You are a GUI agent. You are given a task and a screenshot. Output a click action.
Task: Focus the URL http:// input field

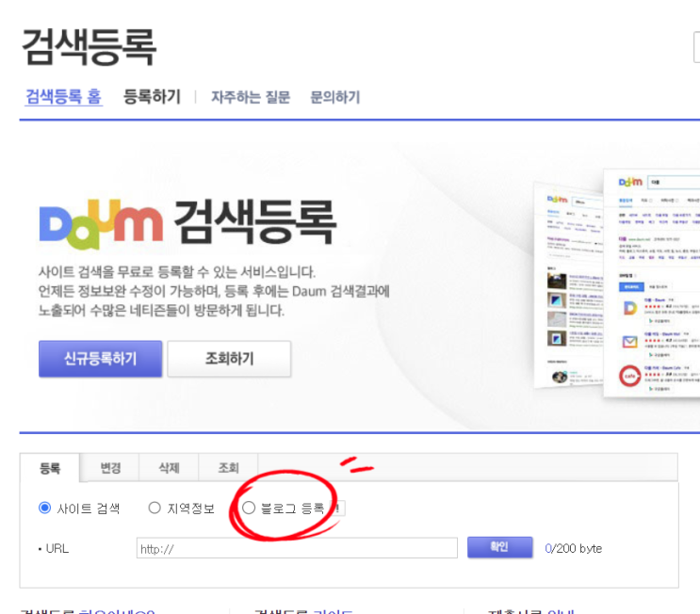pyautogui.click(x=297, y=548)
